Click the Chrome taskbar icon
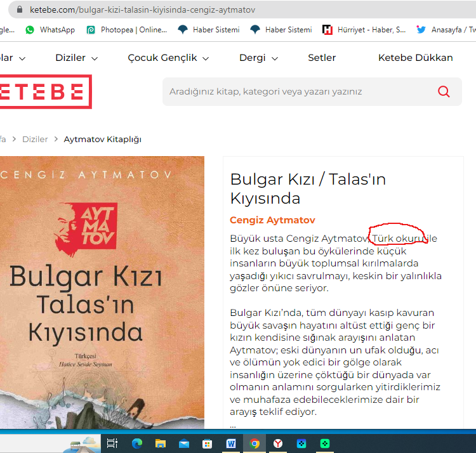Image resolution: width=476 pixels, height=453 pixels. (x=255, y=444)
